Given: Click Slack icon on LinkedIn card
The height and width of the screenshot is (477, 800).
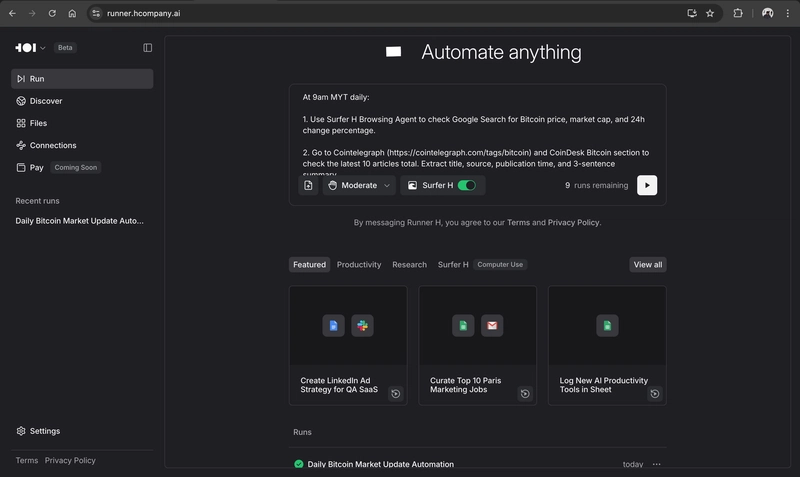Looking at the screenshot, I should tap(362, 325).
